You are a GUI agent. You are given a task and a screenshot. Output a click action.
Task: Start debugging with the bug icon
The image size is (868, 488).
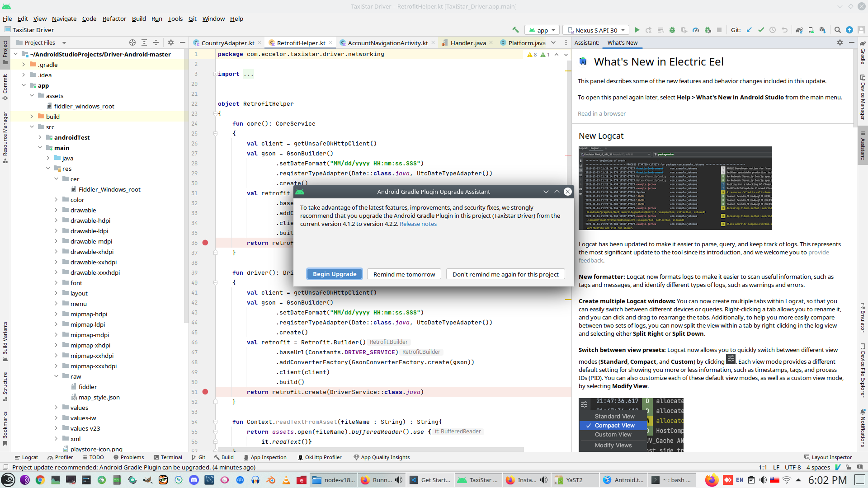[672, 30]
